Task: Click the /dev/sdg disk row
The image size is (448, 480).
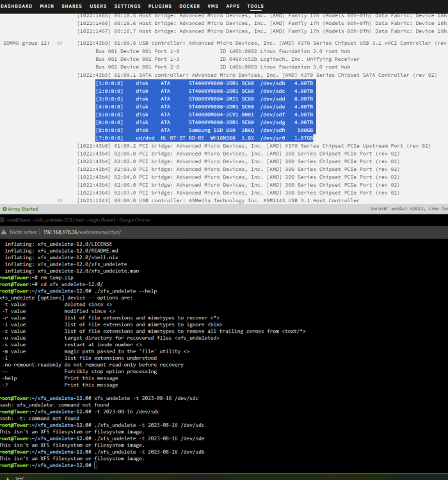Action: pos(205,122)
